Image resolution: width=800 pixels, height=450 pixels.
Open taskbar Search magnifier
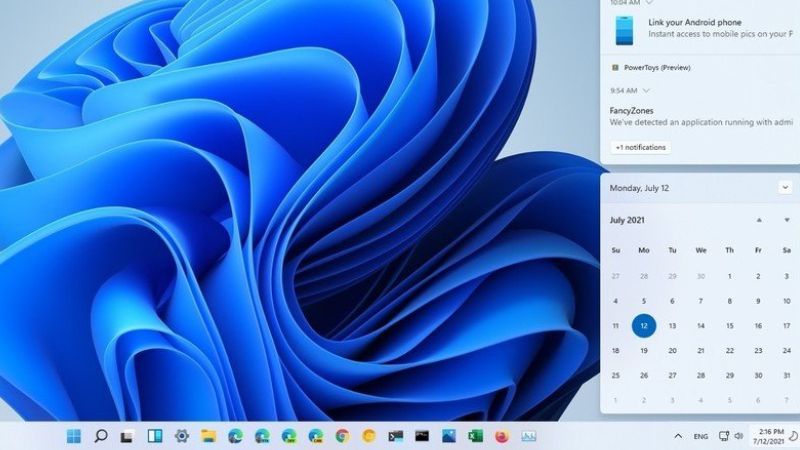point(101,436)
